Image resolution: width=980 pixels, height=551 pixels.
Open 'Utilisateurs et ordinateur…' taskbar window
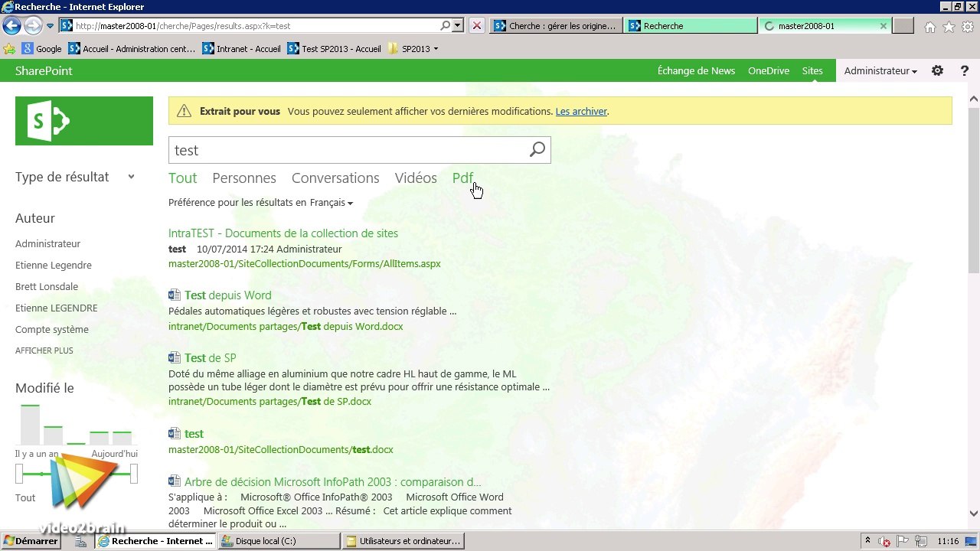click(403, 541)
